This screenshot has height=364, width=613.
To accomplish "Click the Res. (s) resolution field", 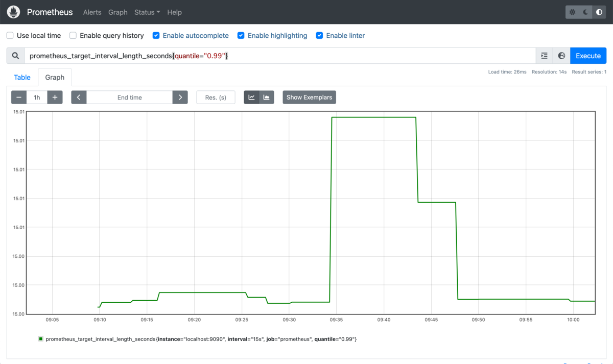I will point(216,97).
